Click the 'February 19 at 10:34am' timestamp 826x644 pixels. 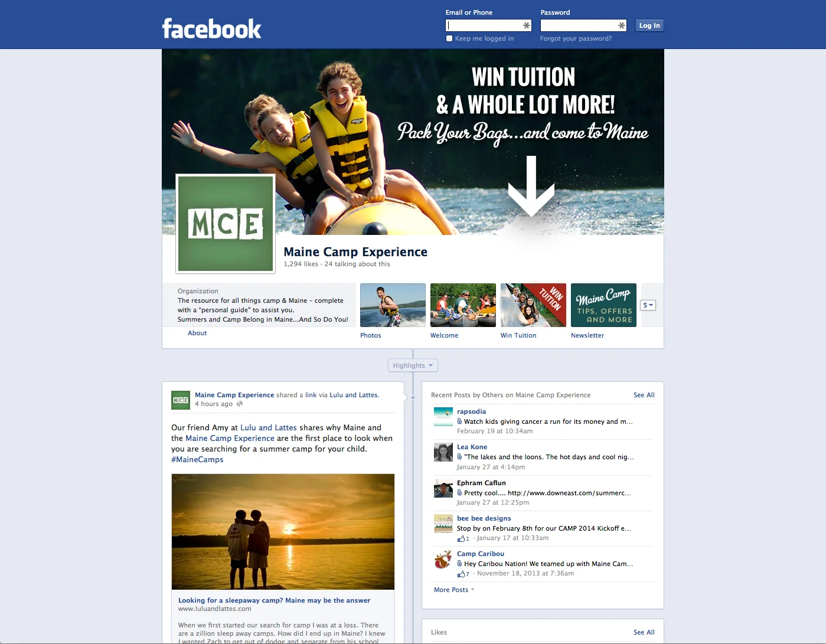click(x=495, y=431)
